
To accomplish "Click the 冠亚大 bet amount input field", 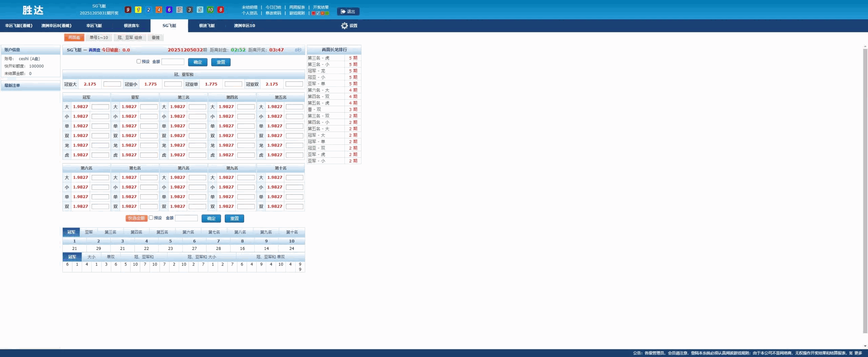I will 112,84.
